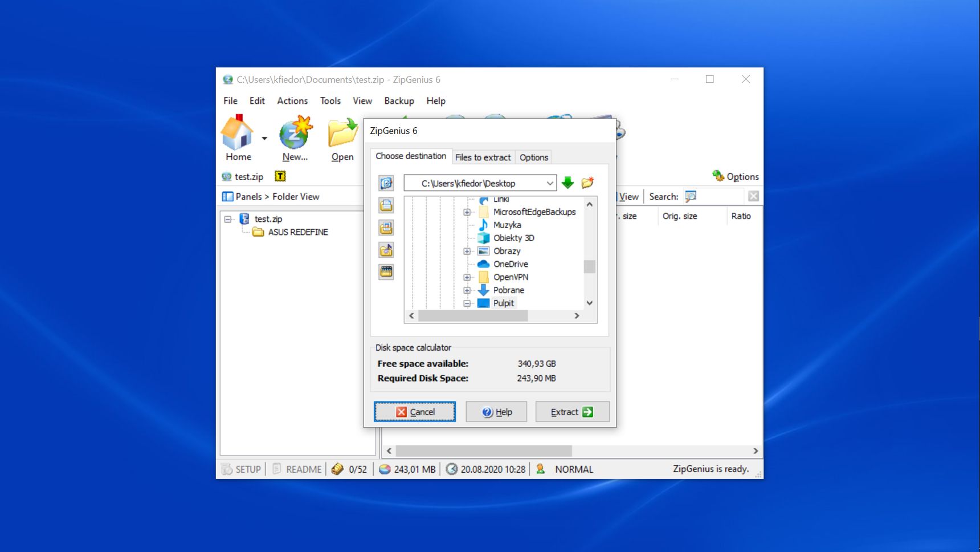Image resolution: width=980 pixels, height=552 pixels.
Task: Open the Home button dropdown arrow
Action: click(x=264, y=139)
